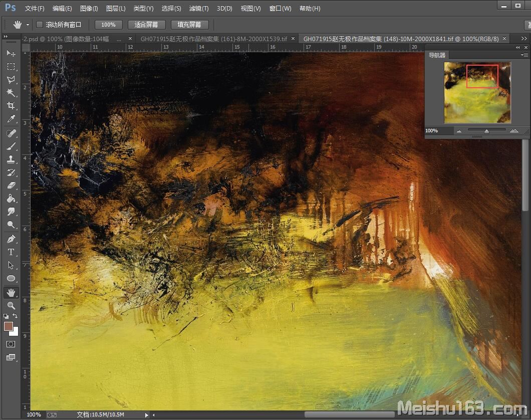Close the (161)-8M-2000X1539.tif tab
Image resolution: width=531 pixels, height=420 pixels.
point(293,39)
